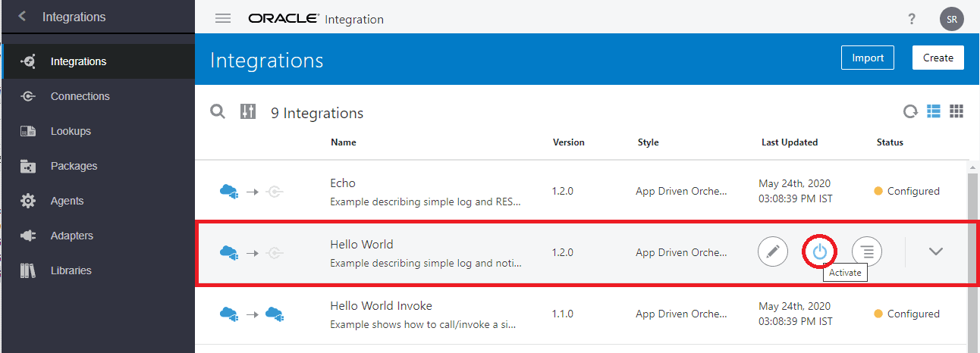Sort by Name column header

[x=343, y=142]
